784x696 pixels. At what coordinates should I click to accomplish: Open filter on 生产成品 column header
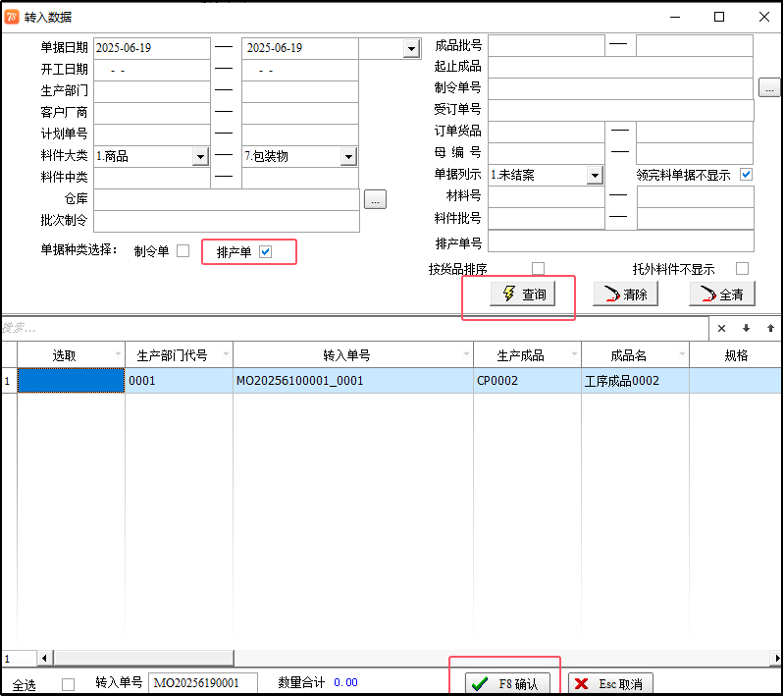(x=573, y=354)
